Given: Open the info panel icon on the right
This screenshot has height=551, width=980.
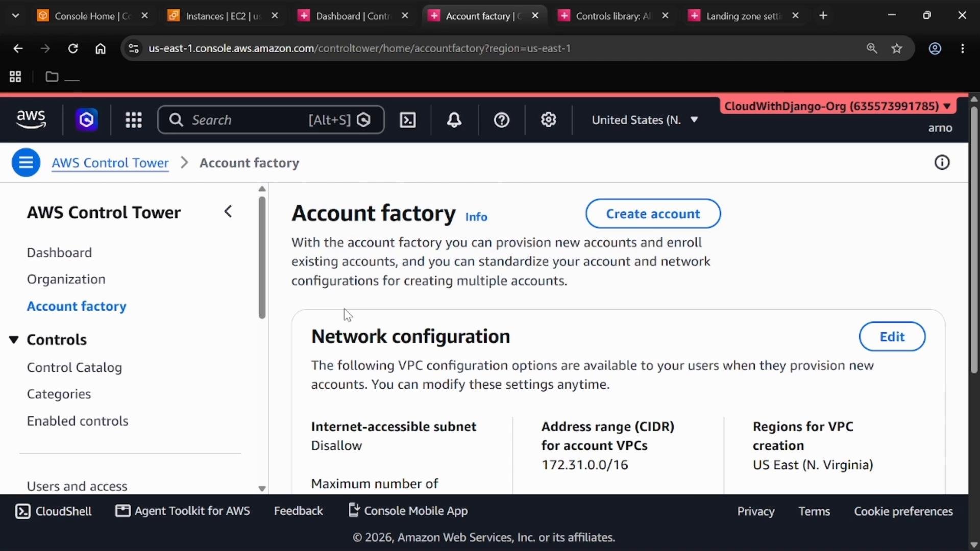Looking at the screenshot, I should pos(942,163).
